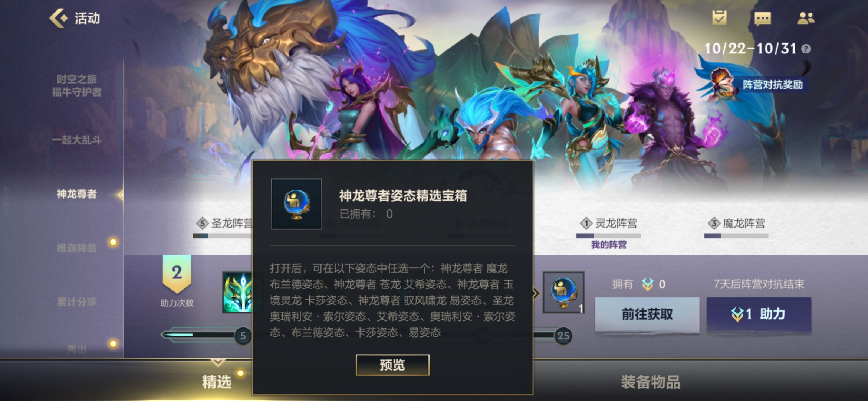Open the friends list icon
Viewport: 868px width, 401px height.
(x=806, y=18)
